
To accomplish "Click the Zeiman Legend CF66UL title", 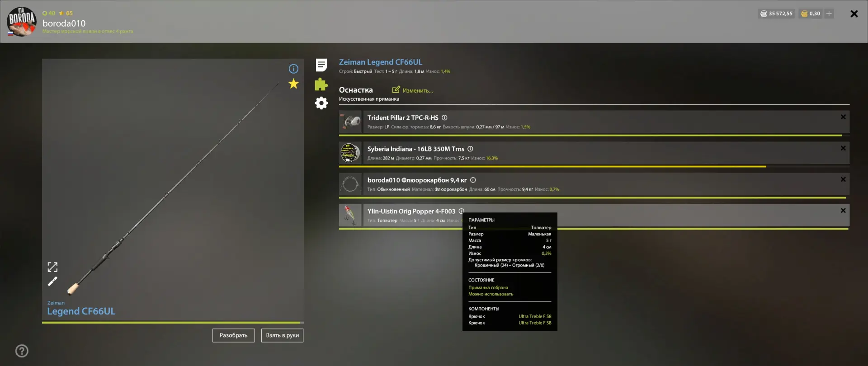I will coord(381,62).
